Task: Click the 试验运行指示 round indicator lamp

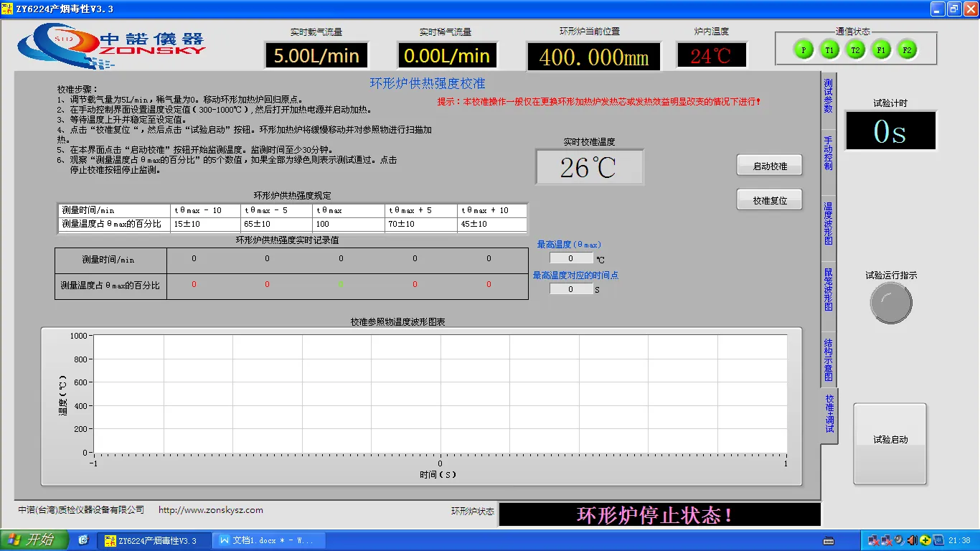Action: (x=890, y=303)
